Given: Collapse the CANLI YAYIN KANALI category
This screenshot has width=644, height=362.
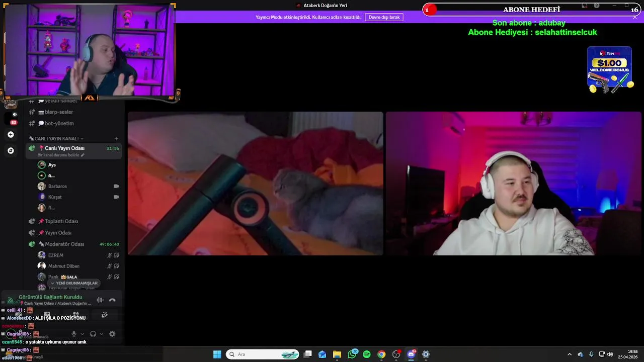Looking at the screenshot, I should coord(56,139).
